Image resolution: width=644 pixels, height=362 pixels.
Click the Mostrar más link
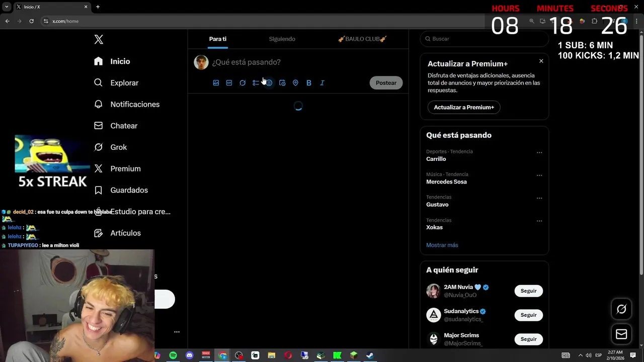pos(442,245)
